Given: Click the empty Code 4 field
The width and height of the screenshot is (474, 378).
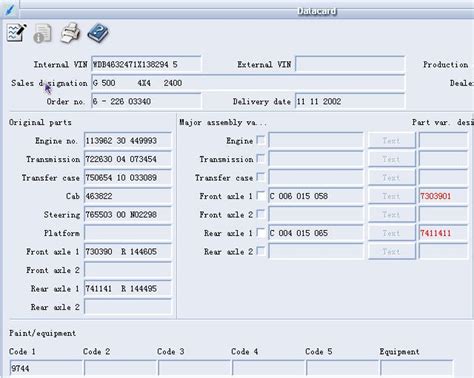Looking at the screenshot, I should (x=268, y=368).
